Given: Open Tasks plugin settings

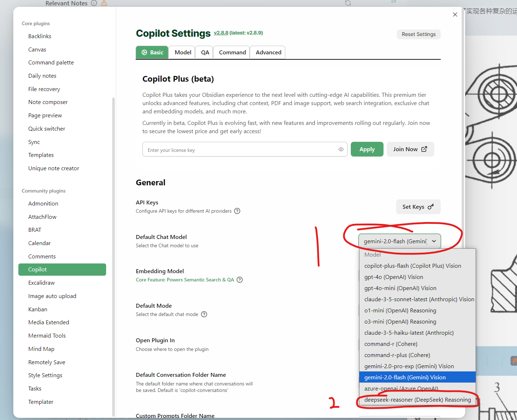Looking at the screenshot, I should pyautogui.click(x=62, y=389).
